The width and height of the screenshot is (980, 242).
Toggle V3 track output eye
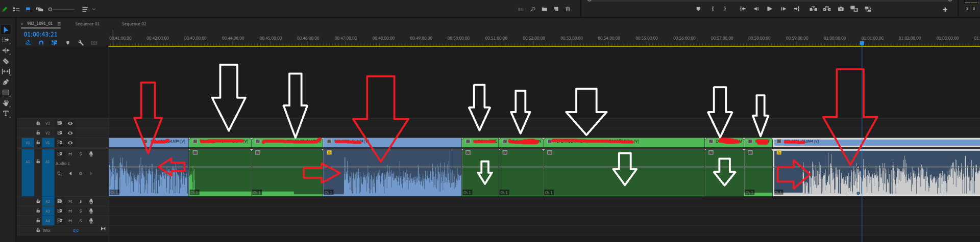click(x=70, y=123)
